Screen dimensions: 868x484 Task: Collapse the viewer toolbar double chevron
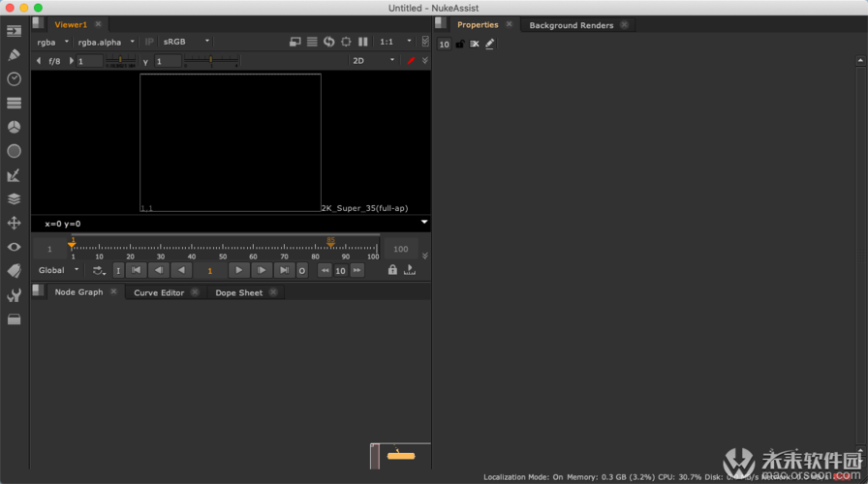click(425, 60)
